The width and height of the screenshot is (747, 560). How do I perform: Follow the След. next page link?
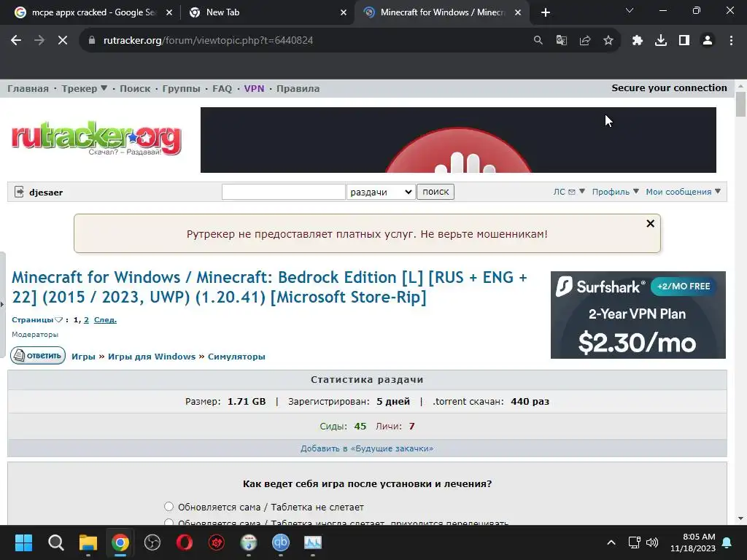pos(105,320)
